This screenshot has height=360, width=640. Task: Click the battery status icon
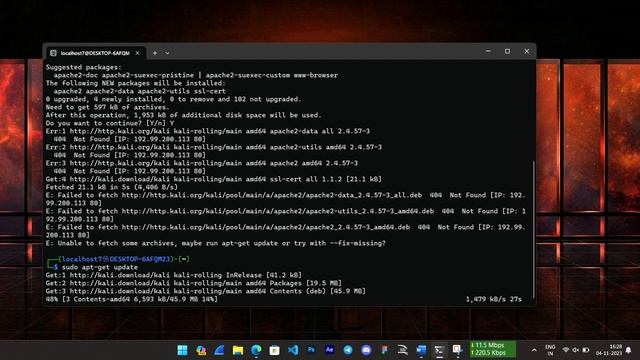pos(586,350)
